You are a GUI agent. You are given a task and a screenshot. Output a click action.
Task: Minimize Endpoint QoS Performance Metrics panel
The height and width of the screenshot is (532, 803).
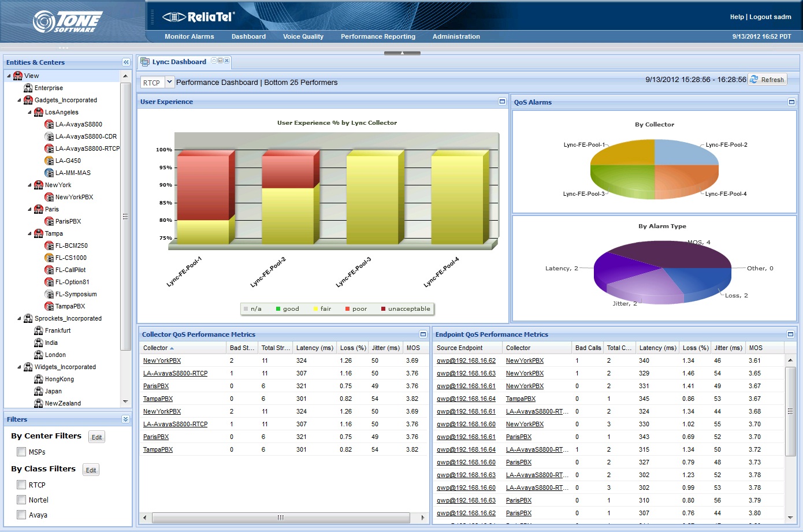(790, 334)
